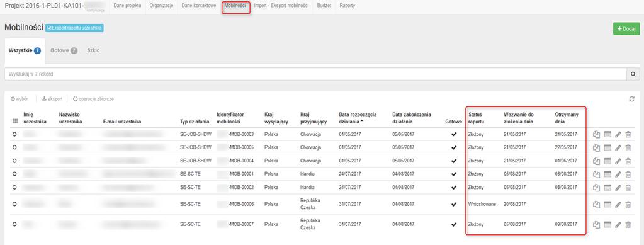Copy the MOB-00003 mobility row
This screenshot has width=644, height=245.
click(x=597, y=134)
